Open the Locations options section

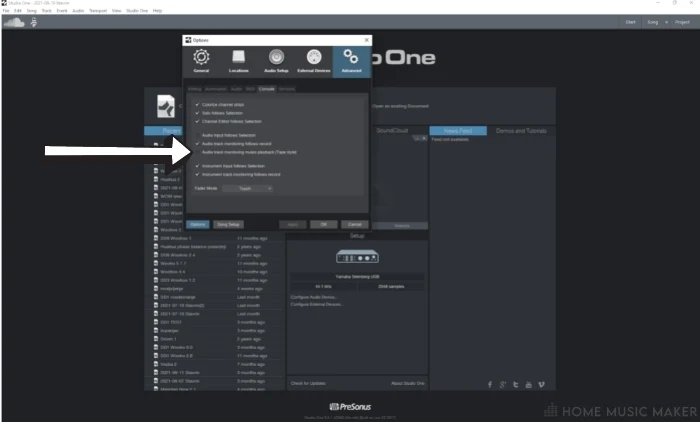coord(238,61)
